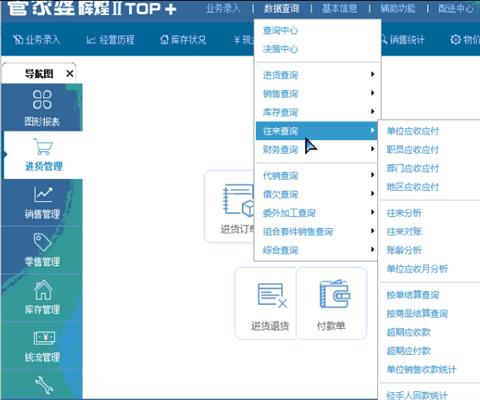
Task: Open 超期应付款 from the submenu
Action: pos(409,351)
